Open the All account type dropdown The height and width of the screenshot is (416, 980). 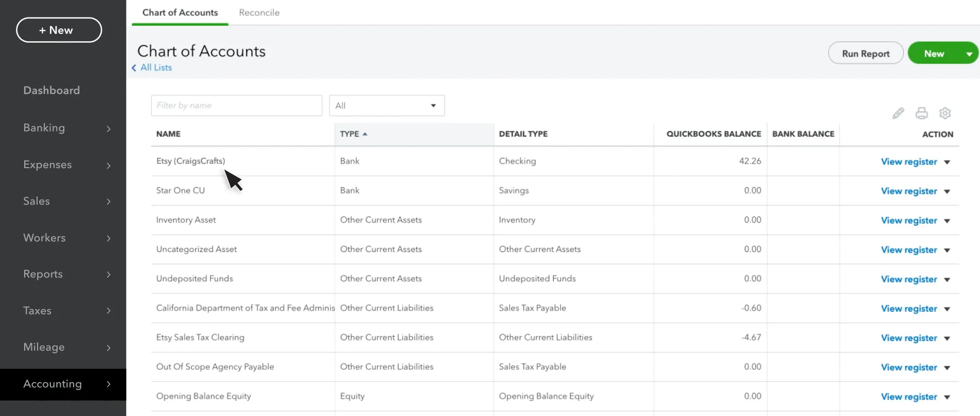click(x=387, y=105)
